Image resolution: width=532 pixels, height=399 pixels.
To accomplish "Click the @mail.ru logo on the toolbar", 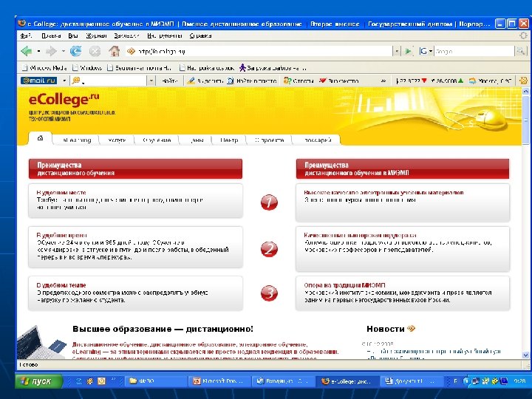I will point(38,81).
